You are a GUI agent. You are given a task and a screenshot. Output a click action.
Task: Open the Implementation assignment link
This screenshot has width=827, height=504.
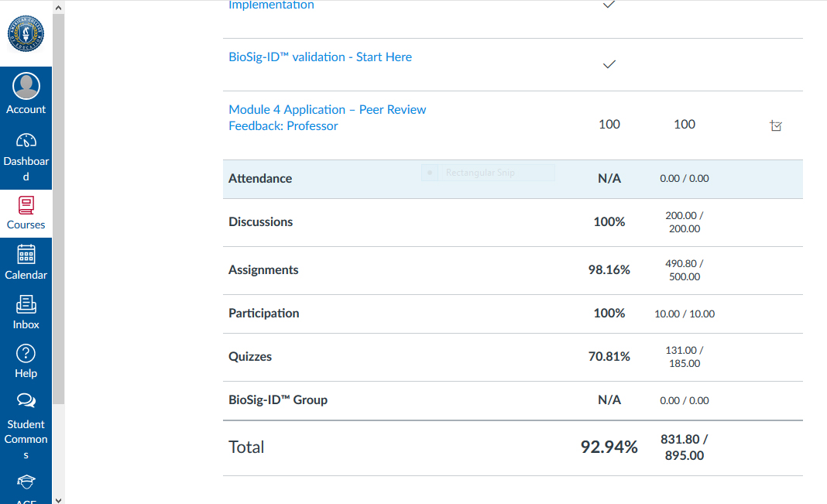click(271, 5)
